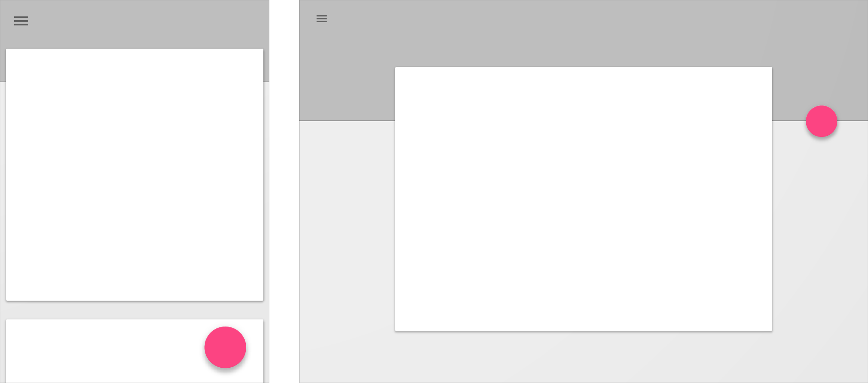This screenshot has height=383, width=868.
Task: Select the large white card in mobile layout
Action: [135, 175]
